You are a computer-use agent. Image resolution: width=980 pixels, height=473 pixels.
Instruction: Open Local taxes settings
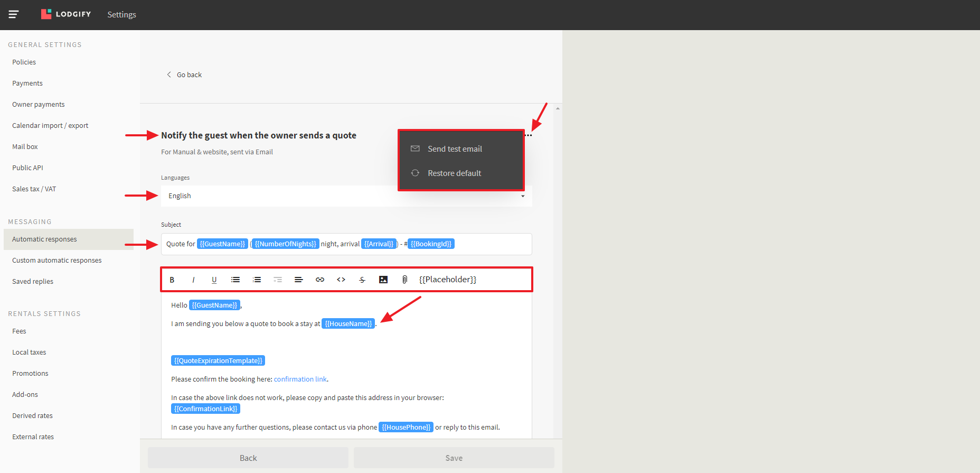29,352
